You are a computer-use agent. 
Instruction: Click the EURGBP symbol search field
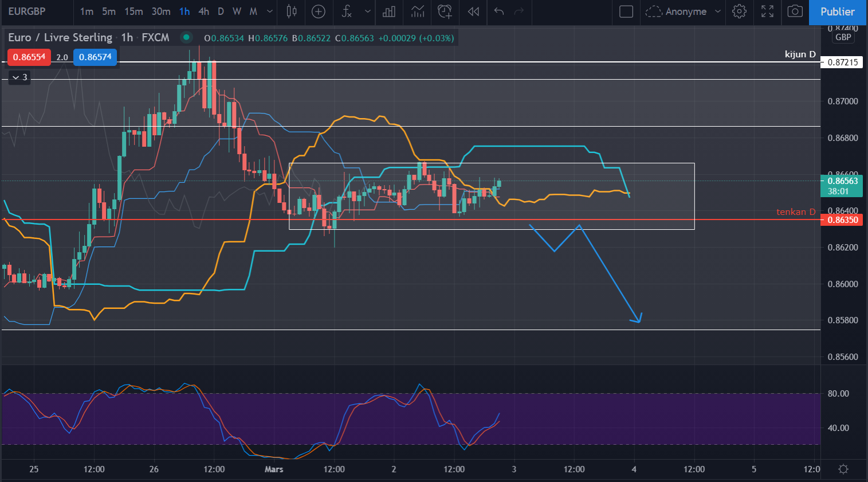[27, 11]
